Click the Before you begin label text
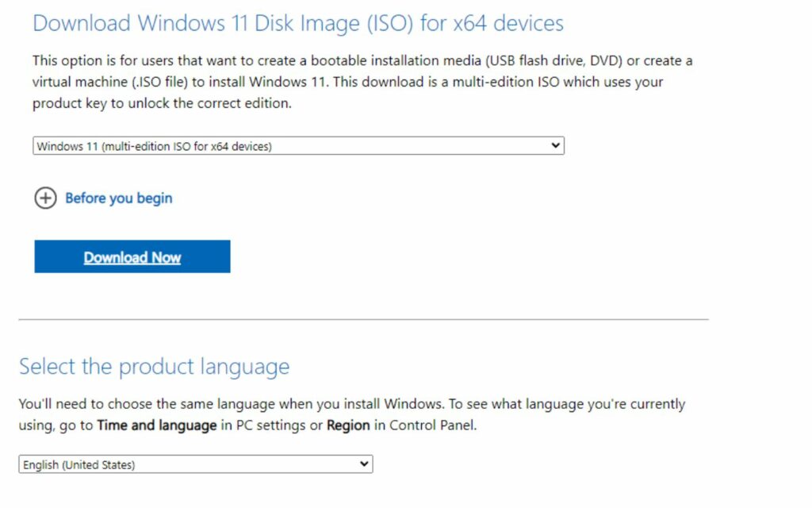Image resolution: width=812 pixels, height=508 pixels. tap(118, 198)
